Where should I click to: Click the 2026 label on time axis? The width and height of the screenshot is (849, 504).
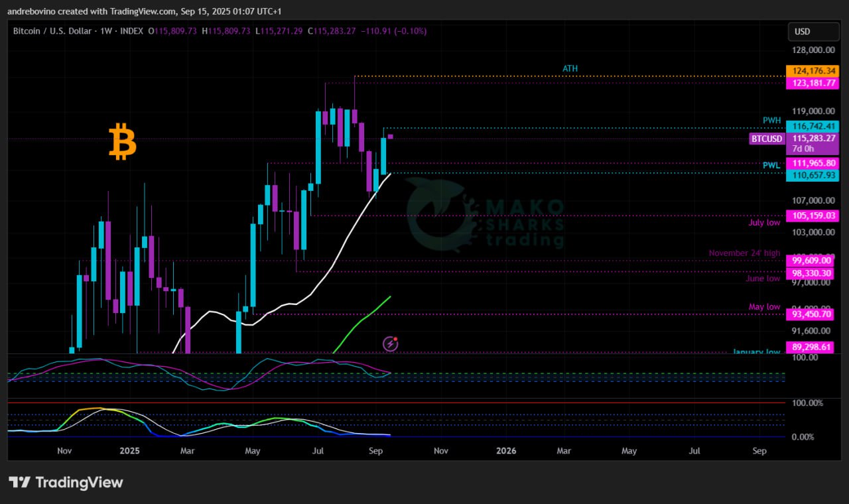pyautogui.click(x=506, y=451)
